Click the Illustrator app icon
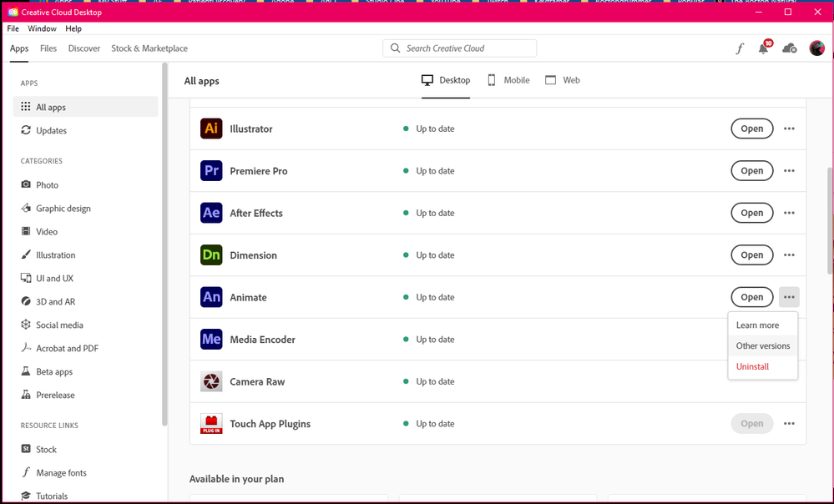Viewport: 834px width, 504px height. (211, 129)
